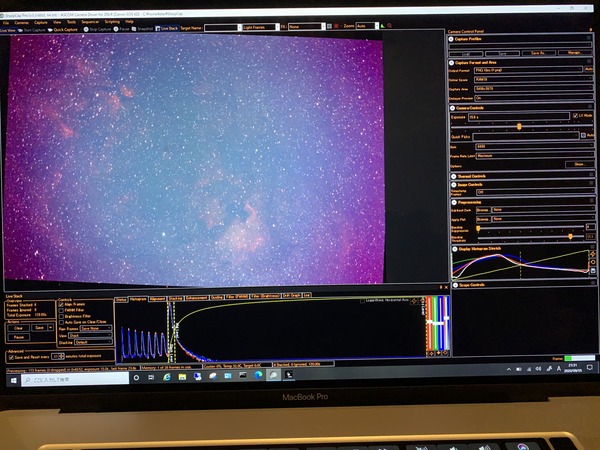This screenshot has width=600, height=450.
Task: Click the Target Name input field
Action: [223, 28]
